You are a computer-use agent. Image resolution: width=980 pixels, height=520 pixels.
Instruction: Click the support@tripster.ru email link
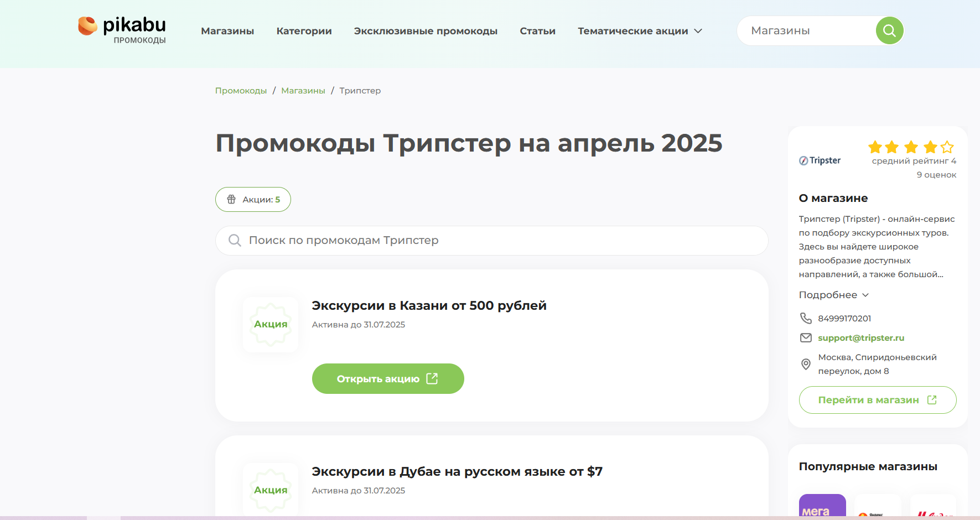[861, 337]
